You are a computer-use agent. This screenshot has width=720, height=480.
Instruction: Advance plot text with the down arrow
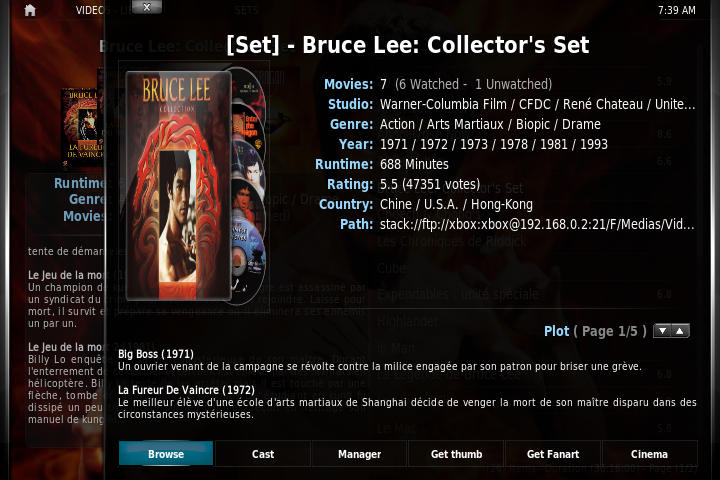pyautogui.click(x=663, y=331)
